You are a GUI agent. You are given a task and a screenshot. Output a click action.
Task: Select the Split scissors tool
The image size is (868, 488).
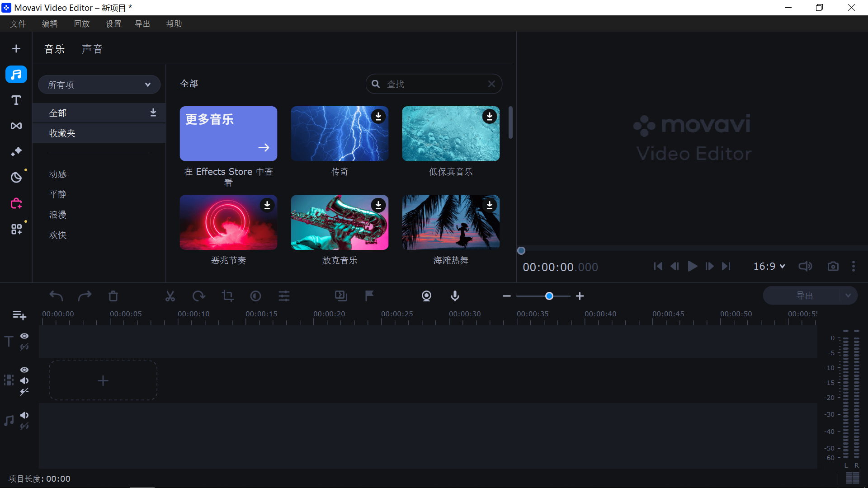[x=170, y=296]
